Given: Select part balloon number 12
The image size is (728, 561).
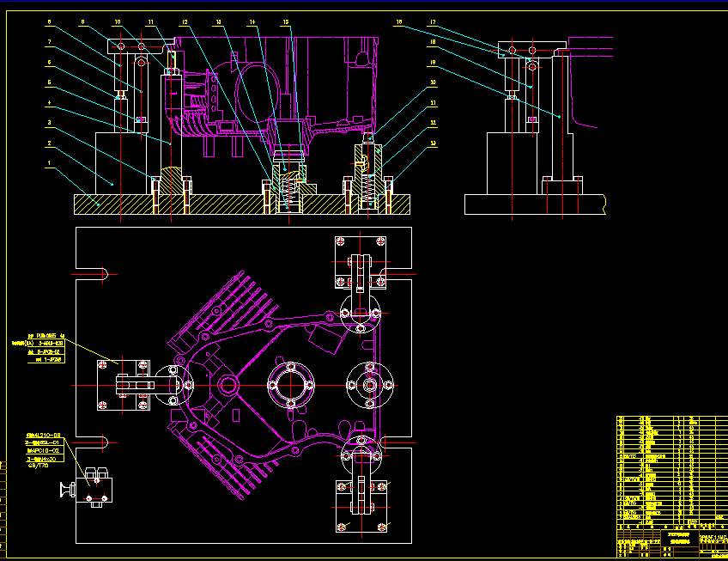Looking at the screenshot, I should (185, 21).
